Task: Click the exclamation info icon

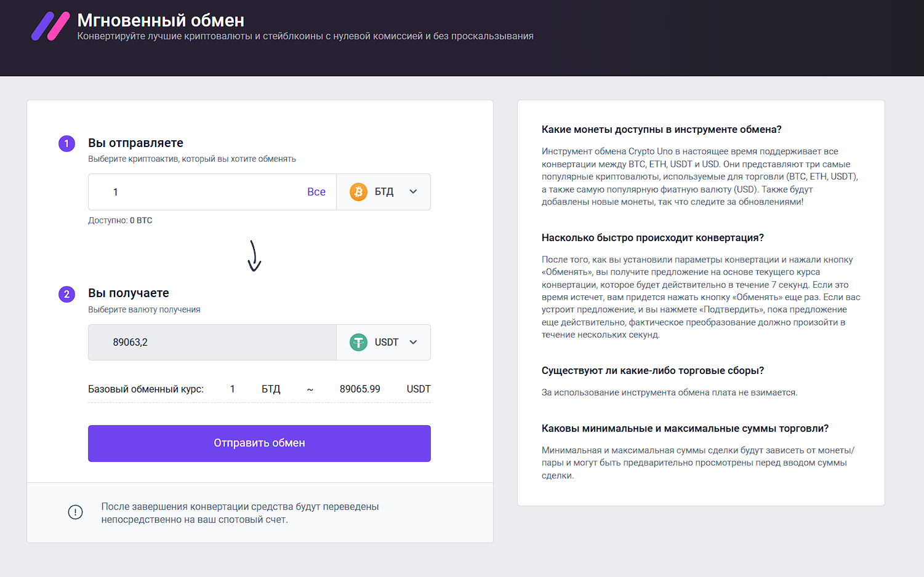Action: [75, 512]
